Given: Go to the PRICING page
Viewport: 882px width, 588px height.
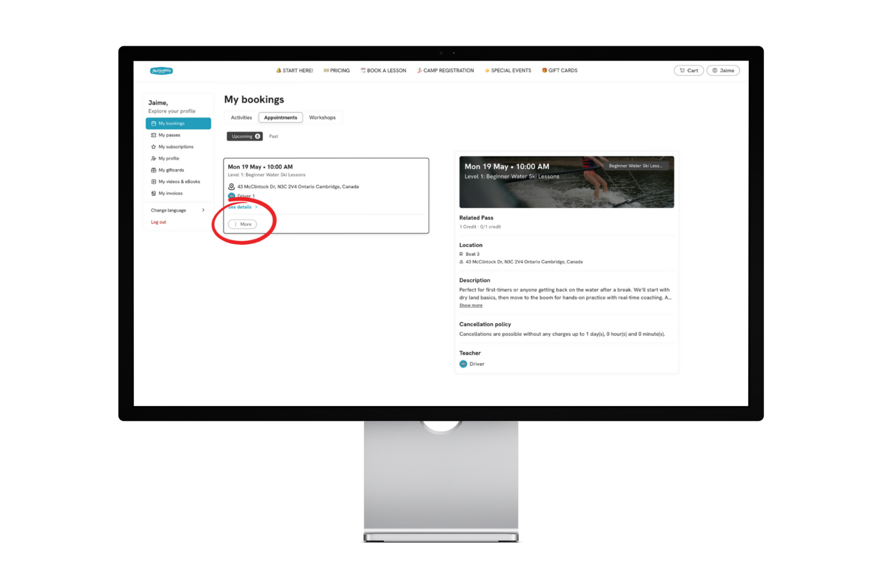Looking at the screenshot, I should (x=337, y=71).
